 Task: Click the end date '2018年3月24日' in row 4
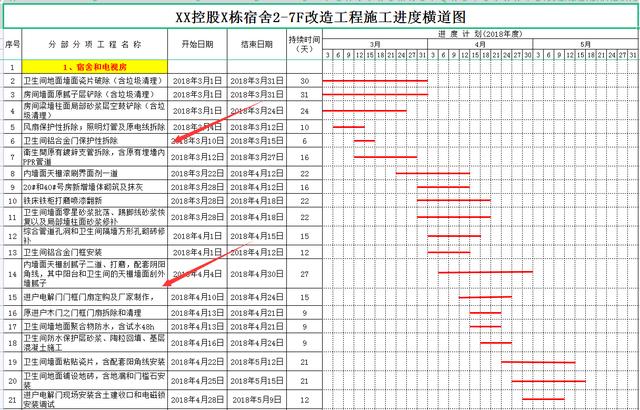pos(256,110)
